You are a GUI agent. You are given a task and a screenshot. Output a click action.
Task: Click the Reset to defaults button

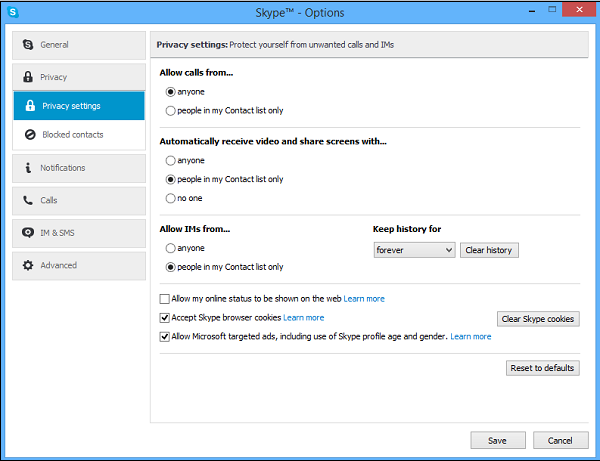click(543, 368)
